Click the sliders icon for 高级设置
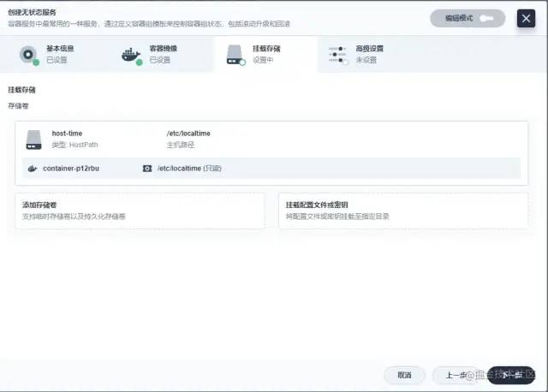 (338, 55)
